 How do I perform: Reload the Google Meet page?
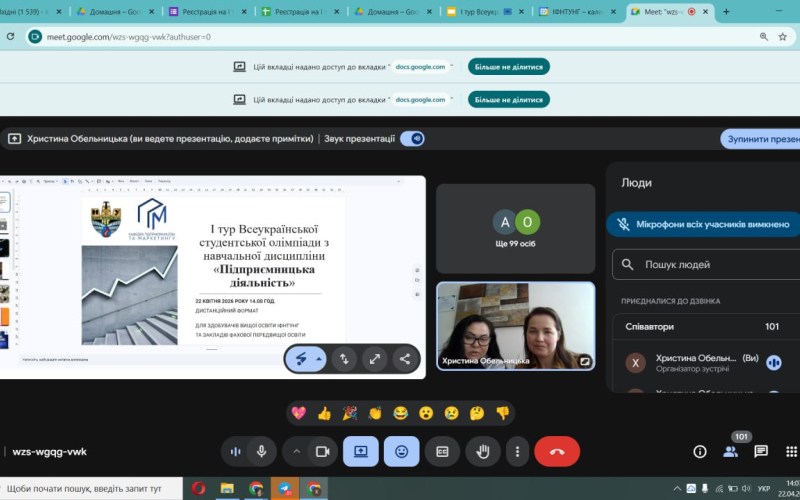10,37
